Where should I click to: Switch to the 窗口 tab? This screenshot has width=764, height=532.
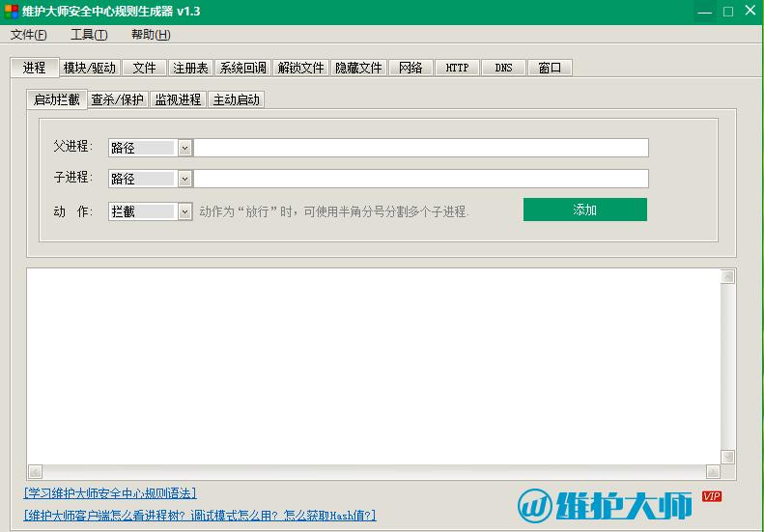coord(550,68)
